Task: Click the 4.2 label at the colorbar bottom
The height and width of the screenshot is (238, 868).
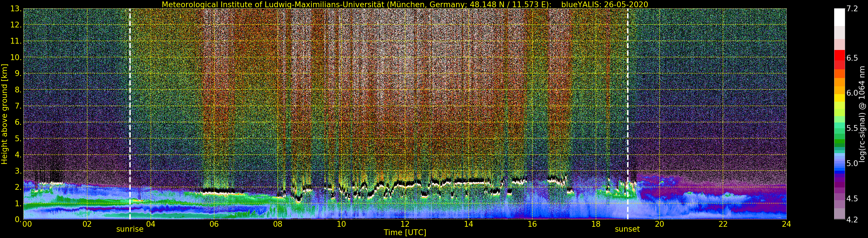Action: click(x=852, y=220)
